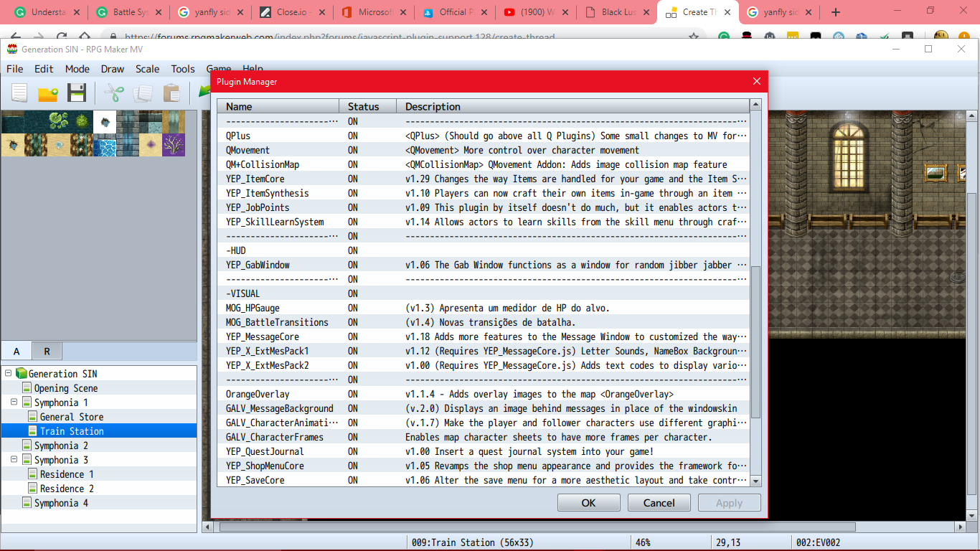Switch to the Battle Sy browser tab
980x551 pixels.
point(129,12)
